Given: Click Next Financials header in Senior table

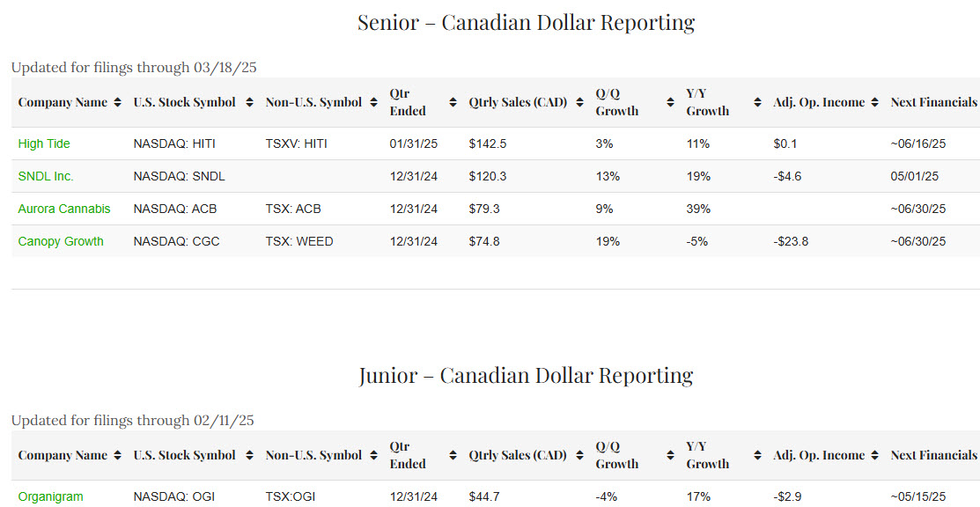Looking at the screenshot, I should (x=933, y=102).
